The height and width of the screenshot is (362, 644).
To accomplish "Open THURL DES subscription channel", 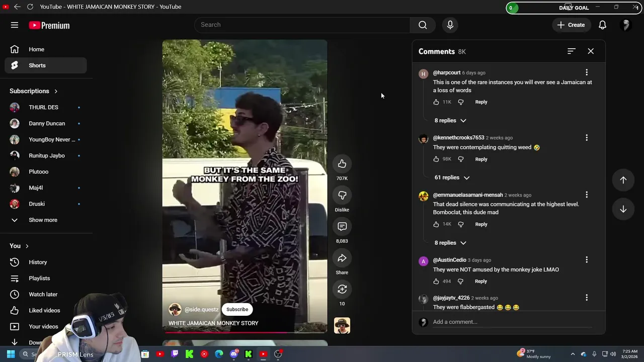I will (x=46, y=107).
